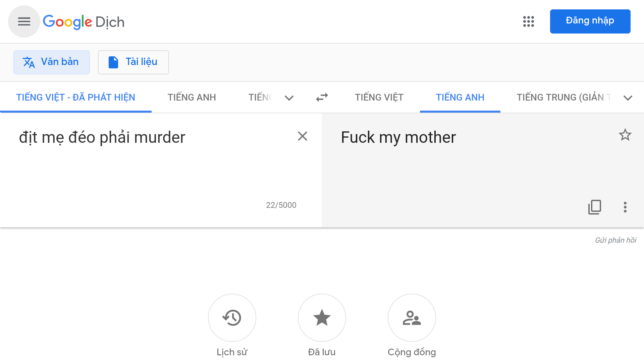
Task: Swap source and target languages
Action: pos(322,98)
